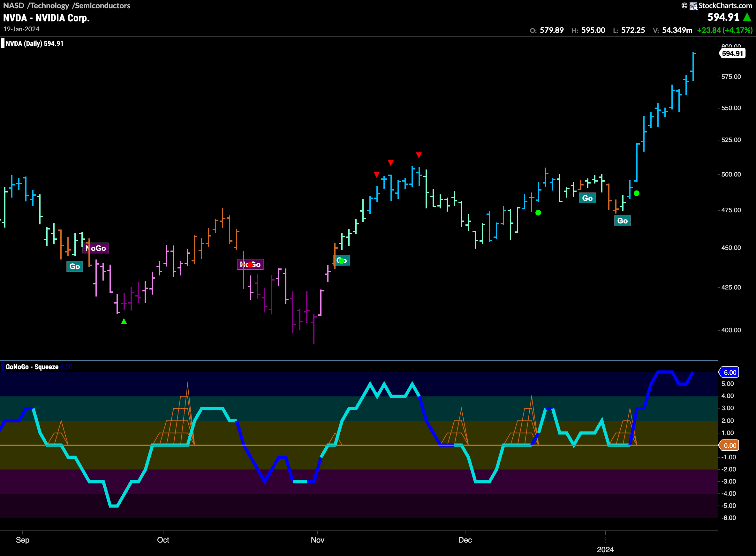Click the 594.91 price tag on the axis
This screenshot has height=556, width=756.
[x=732, y=54]
